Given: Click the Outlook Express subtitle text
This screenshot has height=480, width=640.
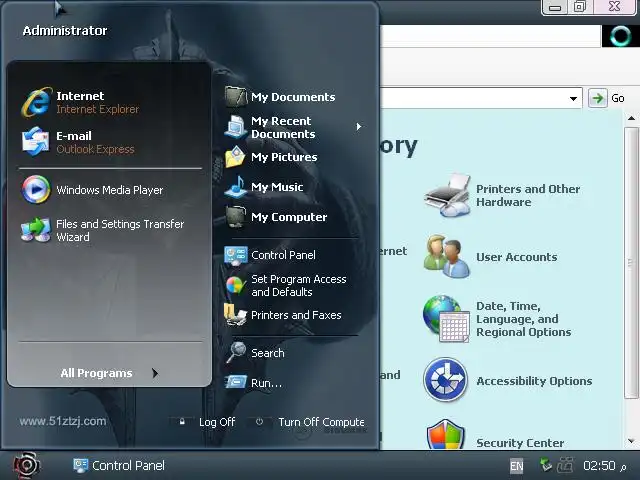Looking at the screenshot, I should 95,149.
